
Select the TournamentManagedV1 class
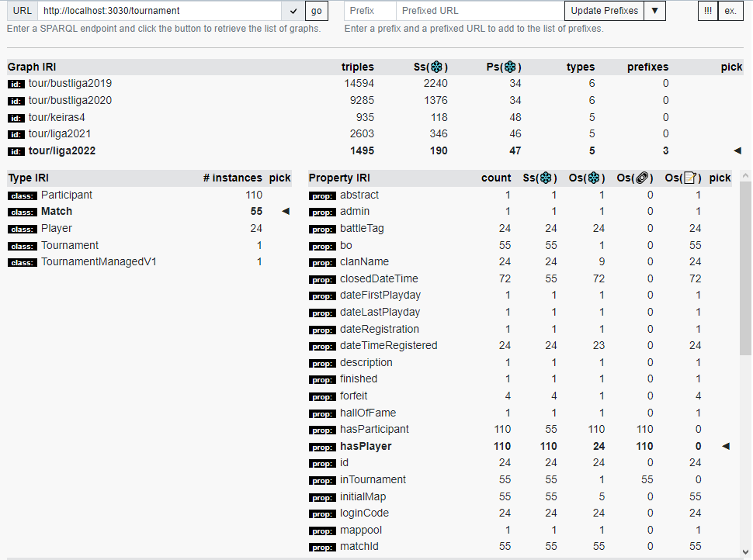coord(99,261)
